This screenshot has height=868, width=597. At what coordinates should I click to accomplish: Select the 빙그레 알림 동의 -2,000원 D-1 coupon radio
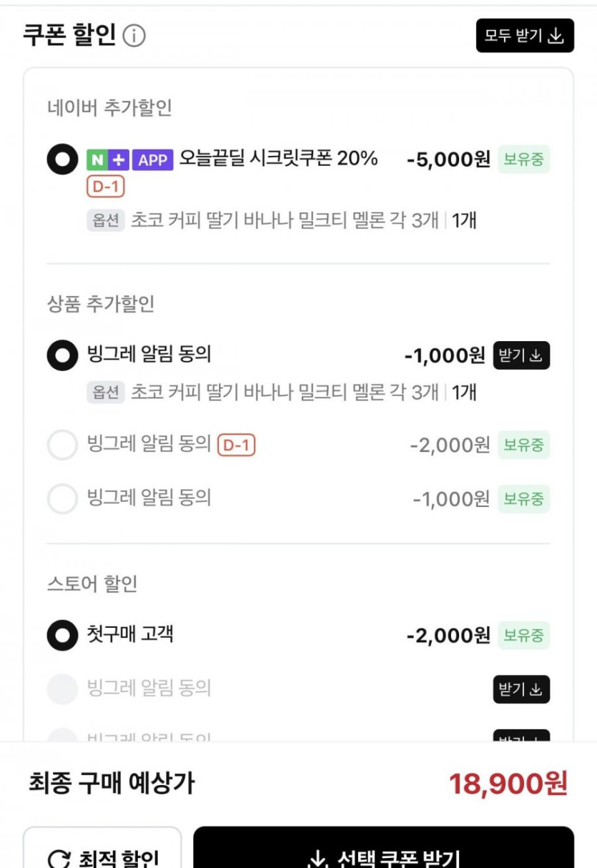click(x=62, y=445)
